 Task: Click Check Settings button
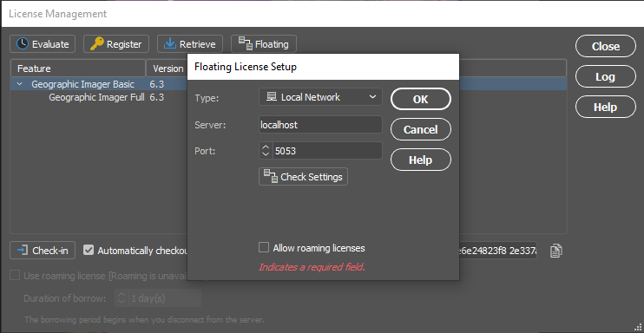[303, 177]
